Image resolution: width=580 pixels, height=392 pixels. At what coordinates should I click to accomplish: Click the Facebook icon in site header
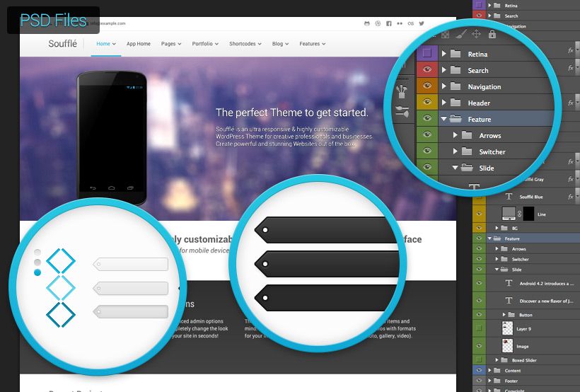(x=389, y=23)
